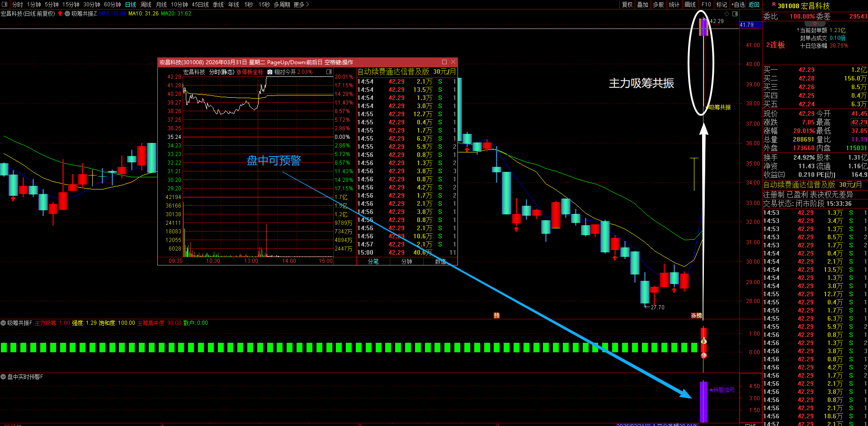This screenshot has width=868, height=426.
Task: Switch to 周线 weekly chart
Action: click(x=146, y=5)
